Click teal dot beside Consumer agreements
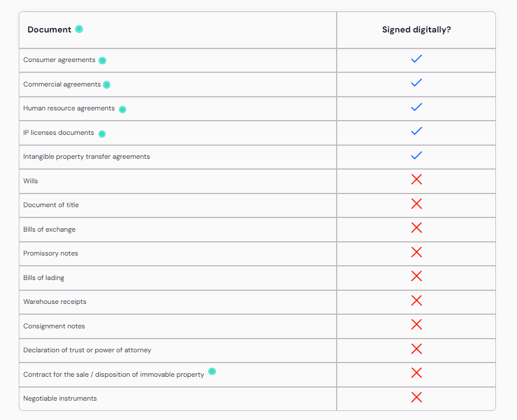Screen dimensions: 517x420 [x=102, y=61]
